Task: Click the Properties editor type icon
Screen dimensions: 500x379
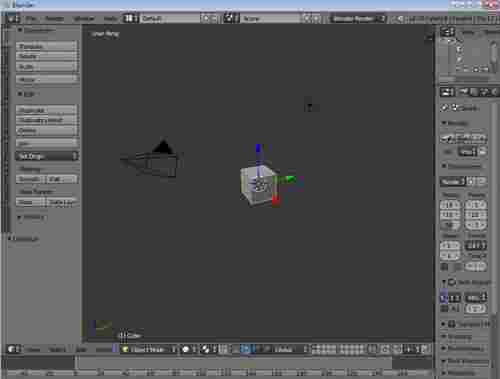Action: point(447,92)
